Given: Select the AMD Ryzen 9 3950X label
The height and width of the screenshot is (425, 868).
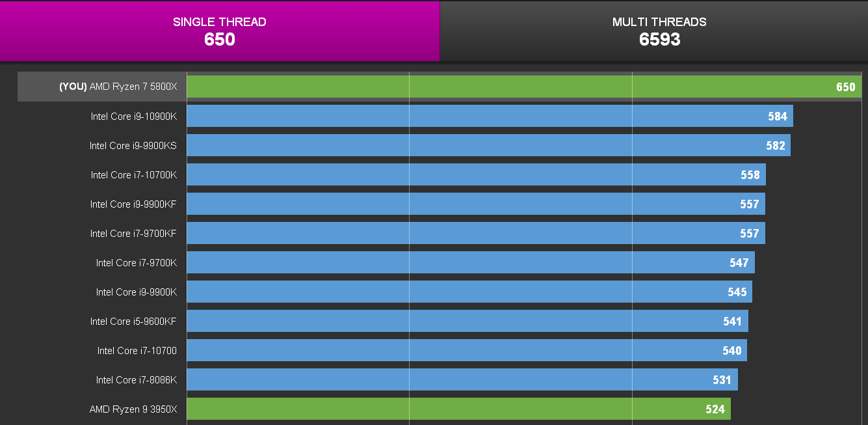Looking at the screenshot, I should pyautogui.click(x=133, y=409).
